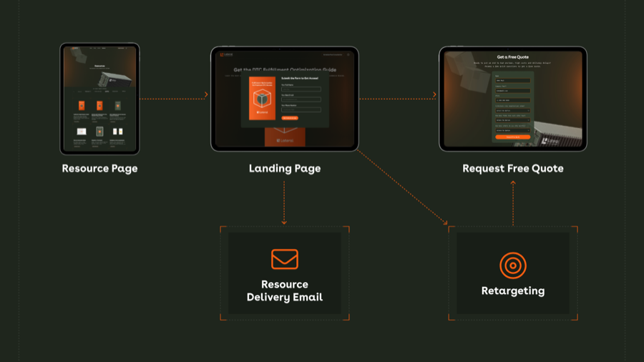Image resolution: width=644 pixels, height=362 pixels.
Task: Click the Your Best Email field on the Landing Page
Action: coord(301,99)
